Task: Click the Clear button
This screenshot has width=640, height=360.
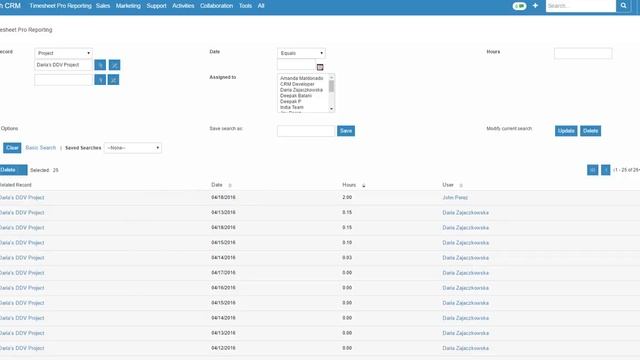Action: [12, 148]
